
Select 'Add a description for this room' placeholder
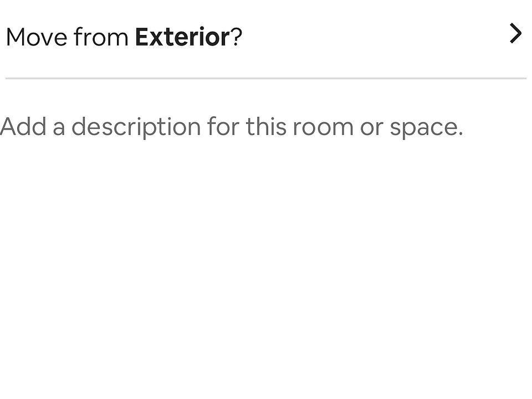click(x=177, y=127)
